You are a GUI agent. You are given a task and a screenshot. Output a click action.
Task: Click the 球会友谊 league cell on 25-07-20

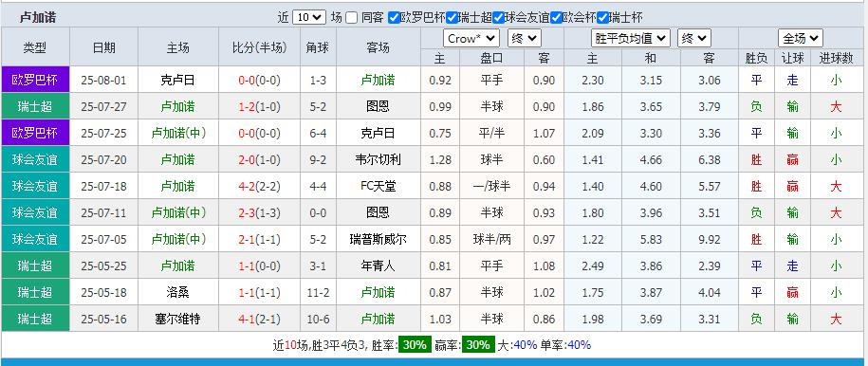tap(35, 159)
